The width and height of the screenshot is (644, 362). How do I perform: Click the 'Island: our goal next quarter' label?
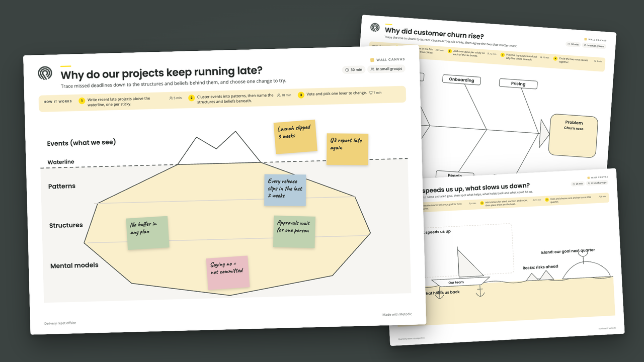568,251
